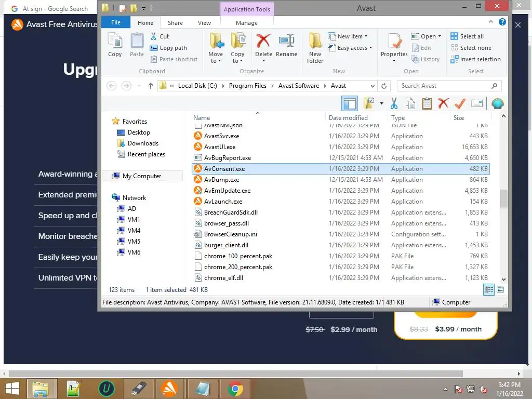Open the folder options toolbar dropdown arrow
This screenshot has height=399, width=532.
click(x=381, y=103)
